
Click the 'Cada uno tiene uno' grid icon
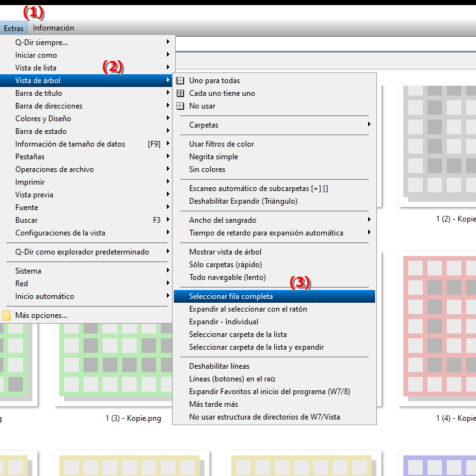pos(180,93)
